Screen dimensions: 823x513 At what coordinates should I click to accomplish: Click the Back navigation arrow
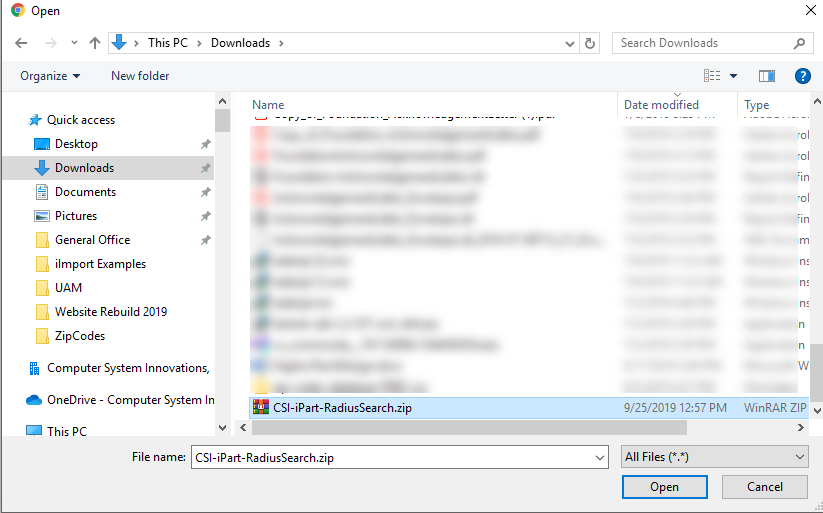(21, 43)
